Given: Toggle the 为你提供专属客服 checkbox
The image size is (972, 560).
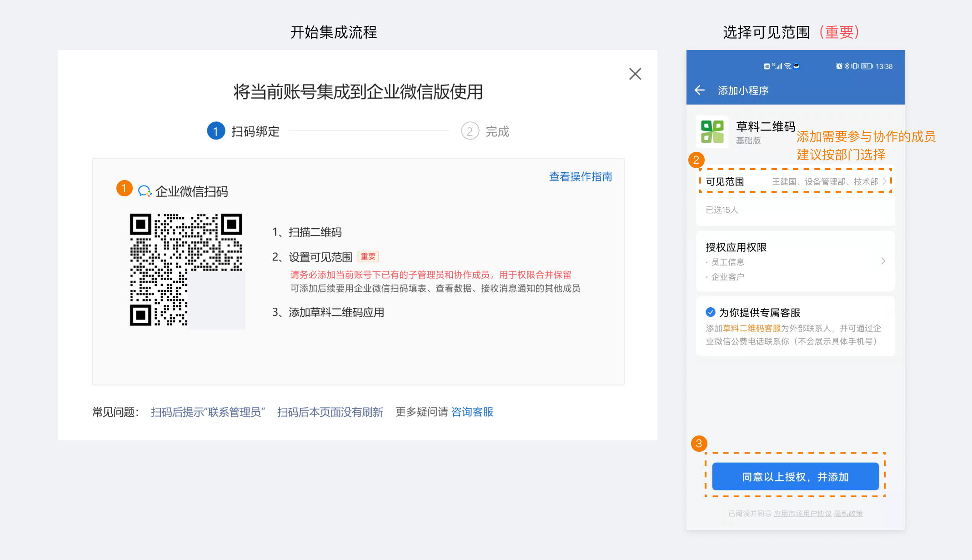Looking at the screenshot, I should click(711, 312).
